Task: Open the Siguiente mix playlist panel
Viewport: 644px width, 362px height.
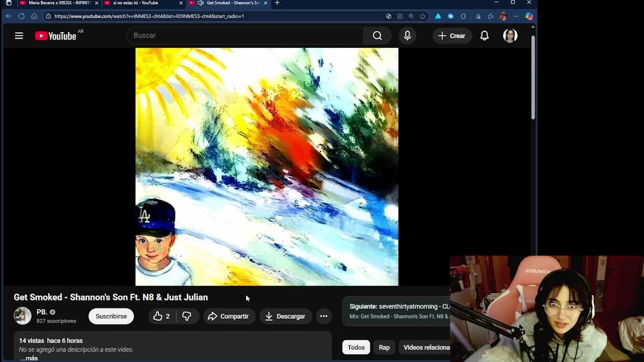Action: coord(397,311)
